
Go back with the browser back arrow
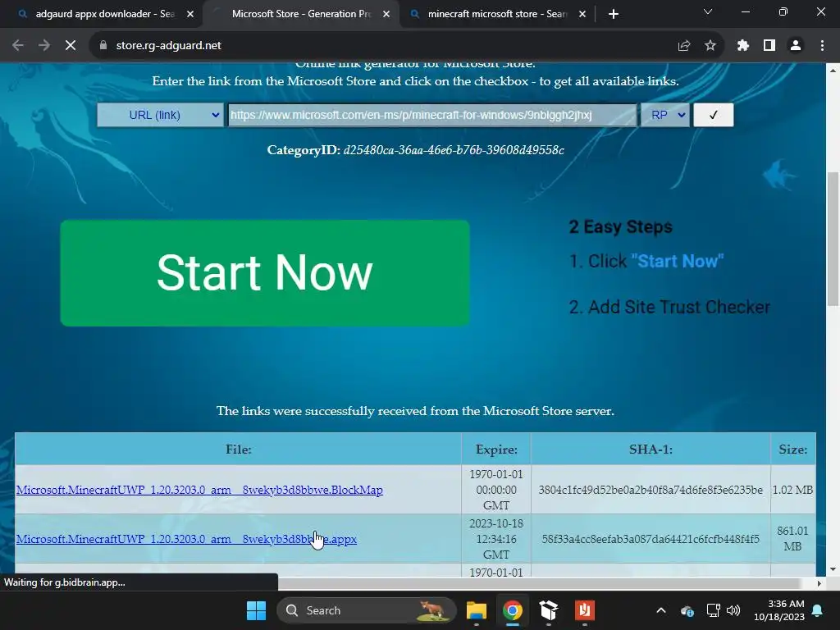[18, 46]
